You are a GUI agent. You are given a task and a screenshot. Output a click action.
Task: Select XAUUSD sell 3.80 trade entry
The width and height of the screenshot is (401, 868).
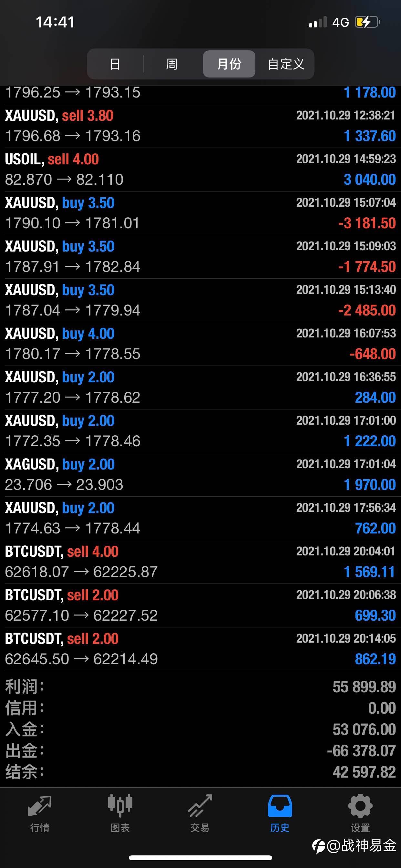[200, 126]
